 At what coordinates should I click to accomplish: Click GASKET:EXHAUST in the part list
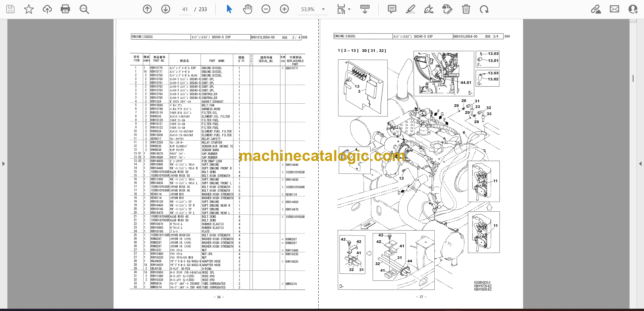(x=213, y=102)
